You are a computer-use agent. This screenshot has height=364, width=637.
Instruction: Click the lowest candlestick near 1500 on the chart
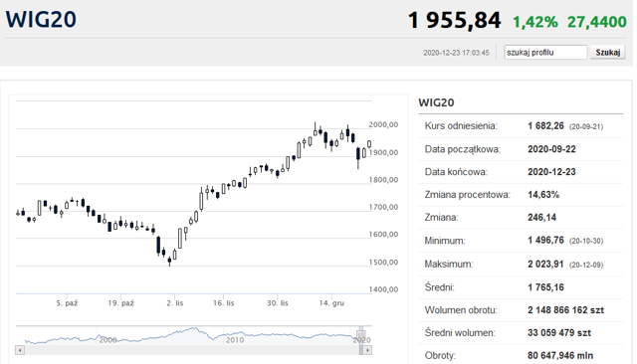click(169, 262)
